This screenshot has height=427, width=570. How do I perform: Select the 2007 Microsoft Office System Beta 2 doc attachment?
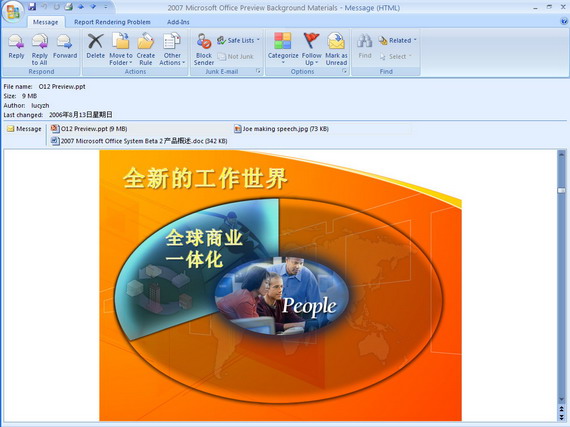(139, 141)
